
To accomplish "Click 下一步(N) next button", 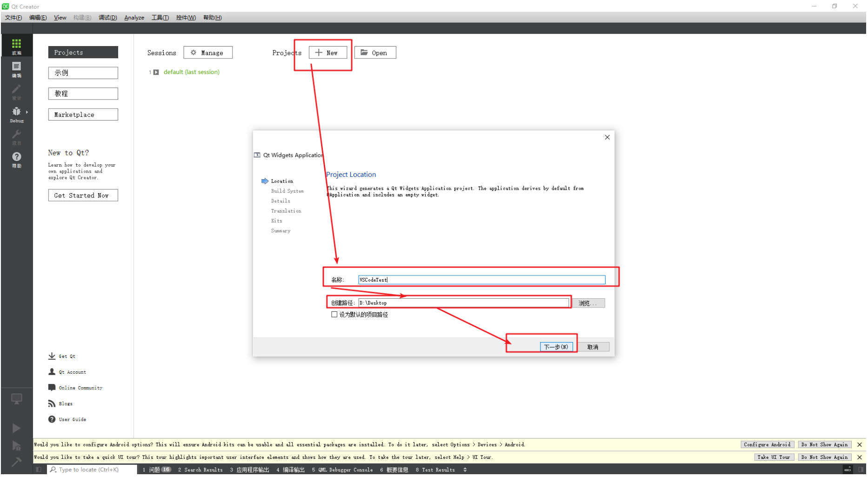I will (x=556, y=347).
